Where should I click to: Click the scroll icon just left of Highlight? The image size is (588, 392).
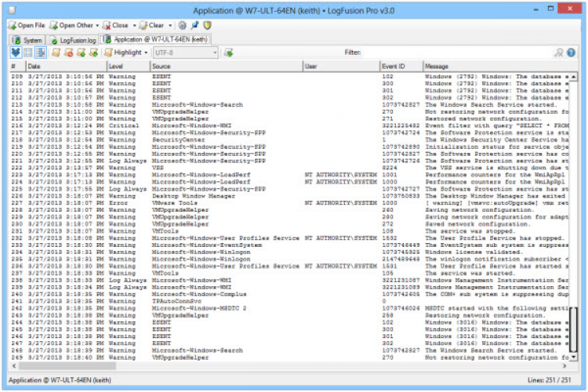click(x=94, y=53)
